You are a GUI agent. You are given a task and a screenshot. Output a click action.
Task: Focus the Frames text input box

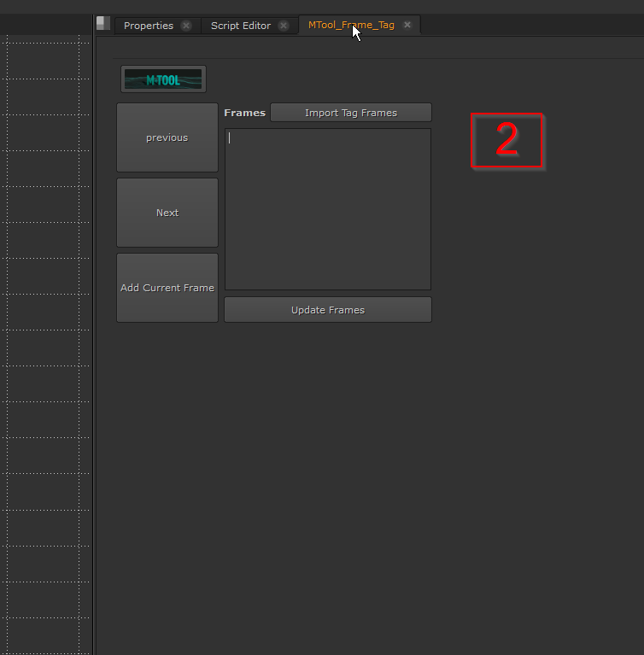click(x=328, y=209)
